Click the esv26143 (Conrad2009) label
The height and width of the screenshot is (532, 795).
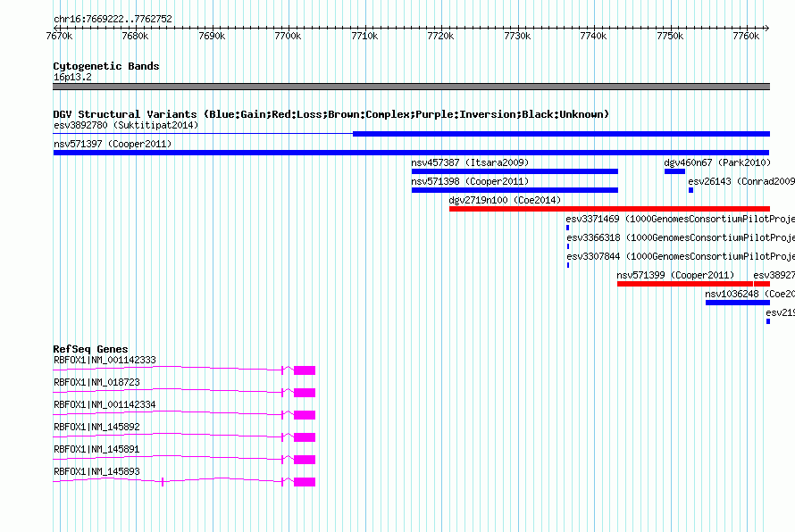(x=741, y=181)
